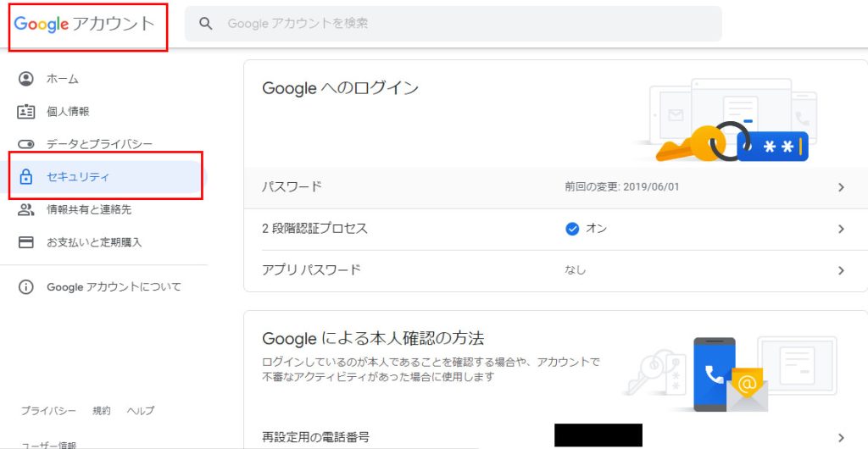The image size is (868, 449).
Task: Click the info icon for Google アカウントについて
Action: tap(26, 287)
